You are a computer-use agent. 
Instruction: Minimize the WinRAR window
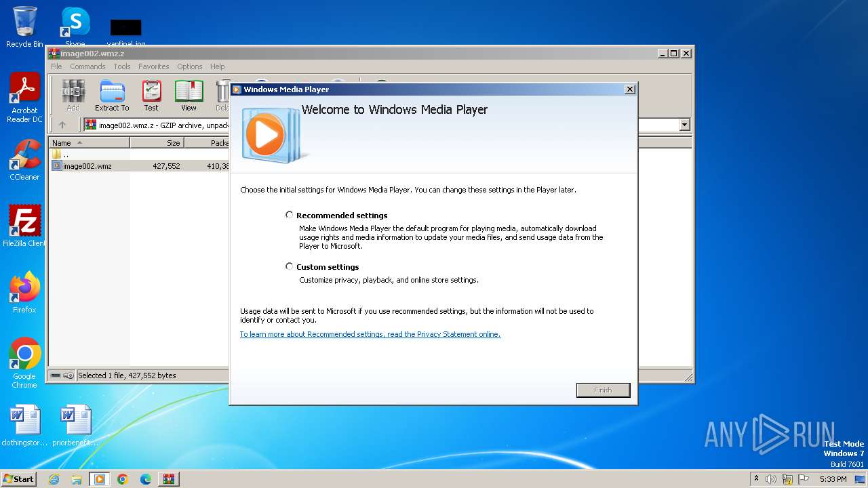click(662, 53)
